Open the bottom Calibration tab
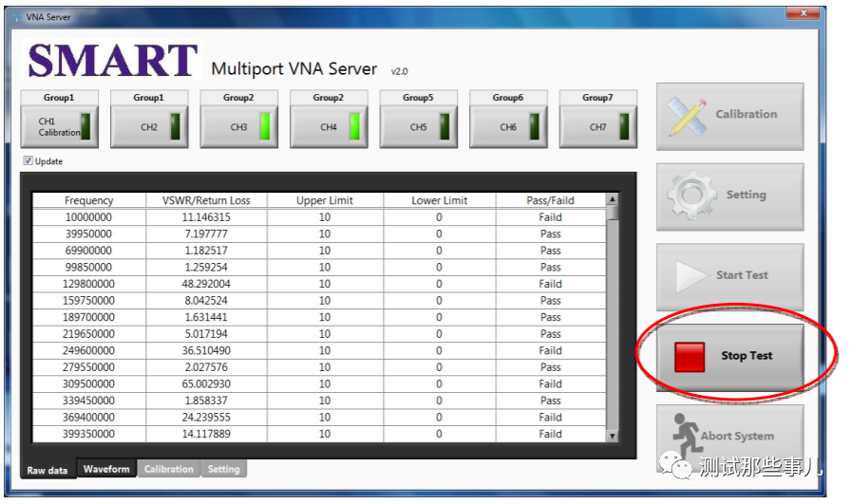 169,469
